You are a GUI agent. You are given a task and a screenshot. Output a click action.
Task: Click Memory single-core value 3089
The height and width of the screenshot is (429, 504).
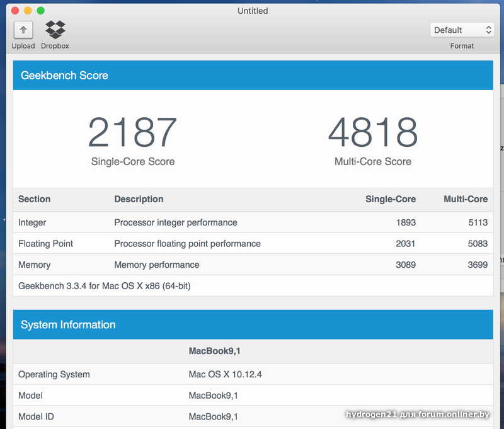406,265
